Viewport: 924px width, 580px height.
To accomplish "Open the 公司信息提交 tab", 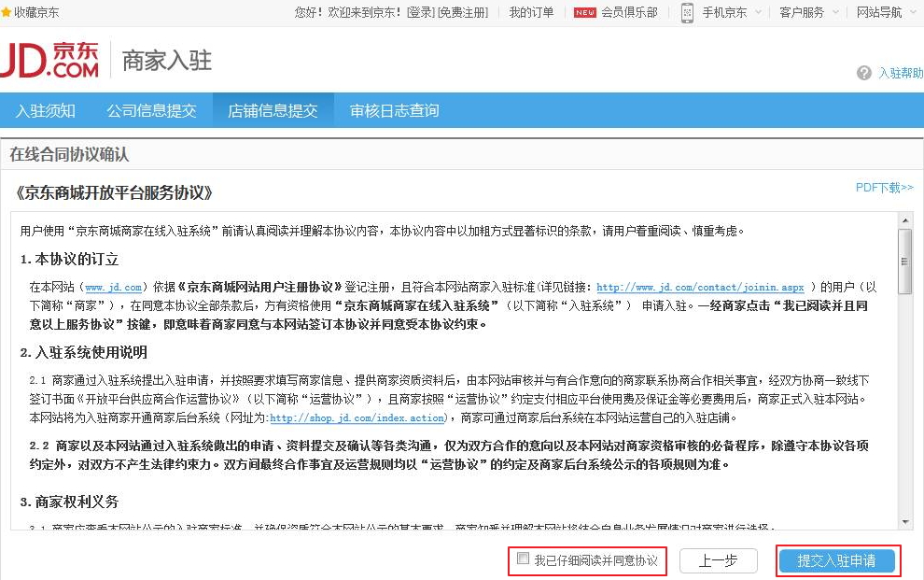I will coord(151,110).
